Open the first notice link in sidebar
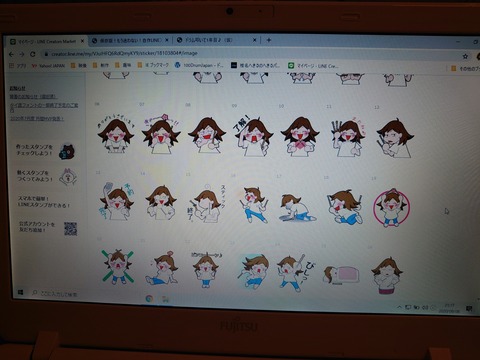 tap(33, 97)
